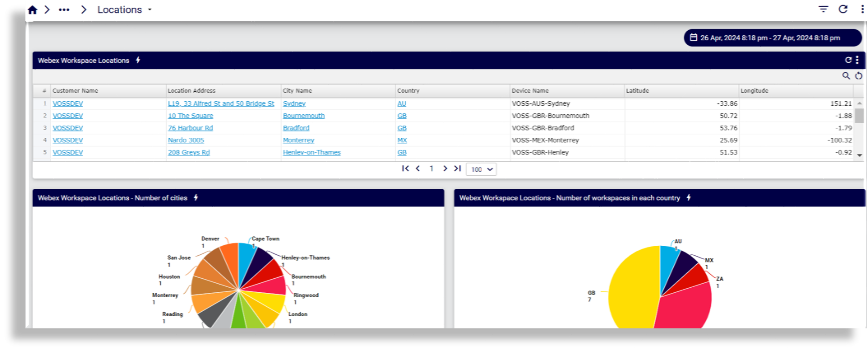
Task: Sort by Longitude column header
Action: [x=796, y=91]
